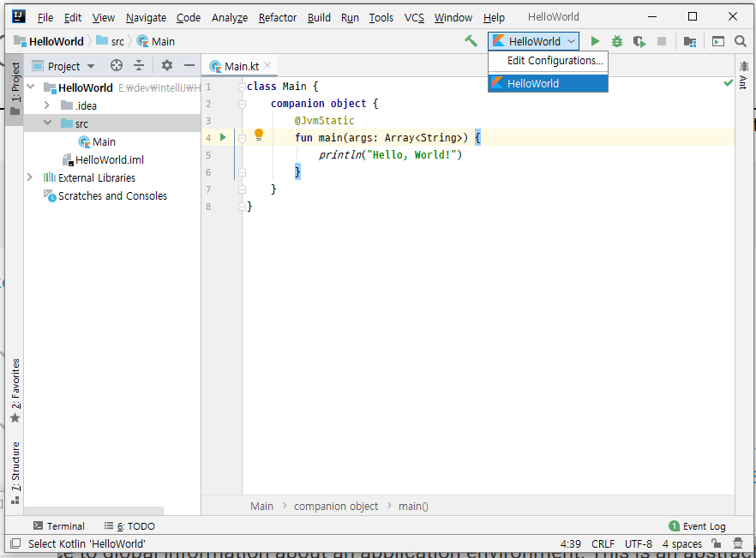Click 4 spaces indent setting
Image resolution: width=756 pixels, height=558 pixels.
[681, 544]
